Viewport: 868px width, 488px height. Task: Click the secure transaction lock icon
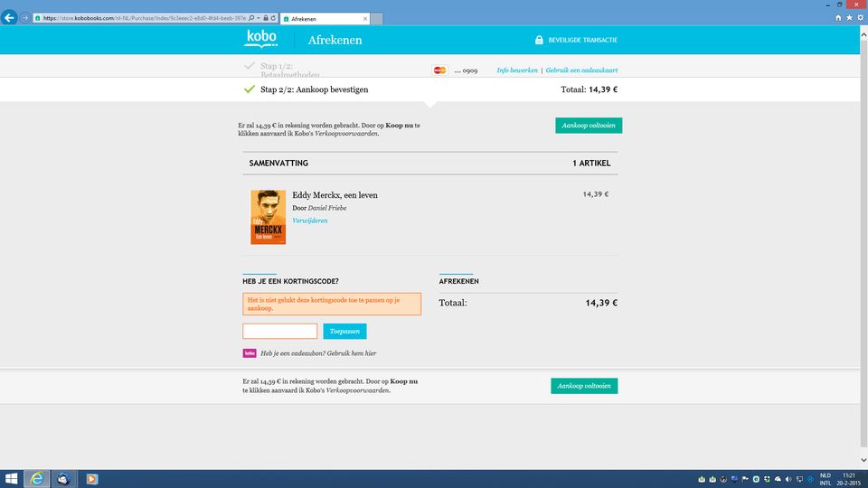click(x=539, y=40)
